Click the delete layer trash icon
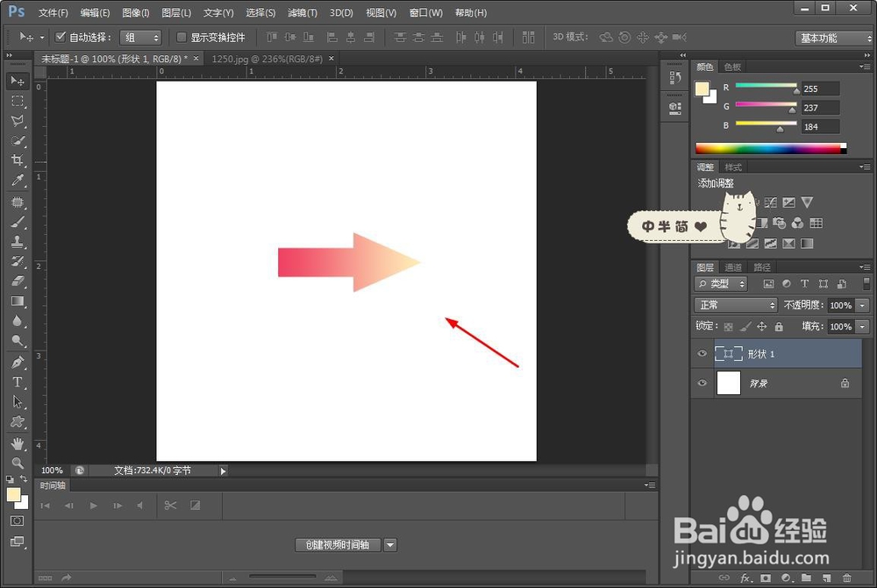Image resolution: width=877 pixels, height=588 pixels. pyautogui.click(x=847, y=577)
